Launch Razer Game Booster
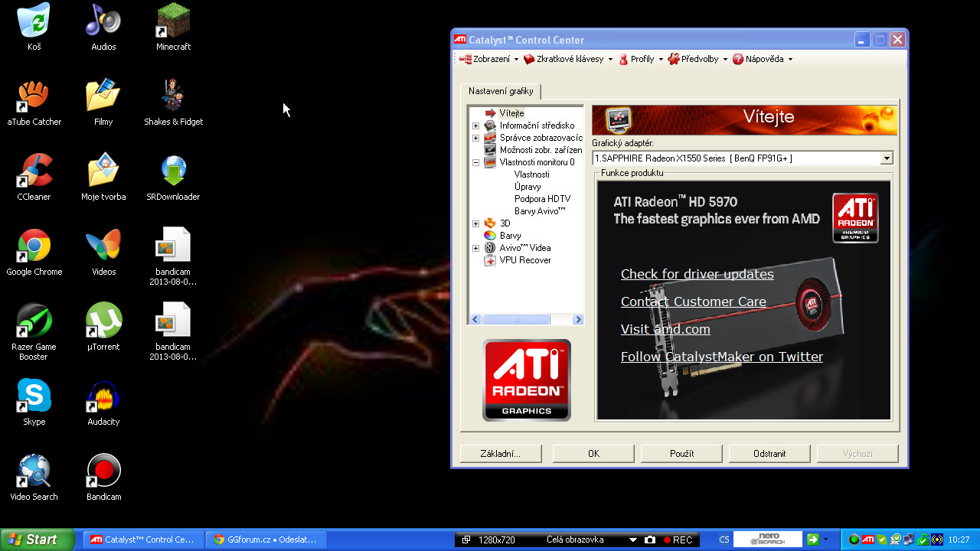The height and width of the screenshot is (551, 980). [x=34, y=331]
